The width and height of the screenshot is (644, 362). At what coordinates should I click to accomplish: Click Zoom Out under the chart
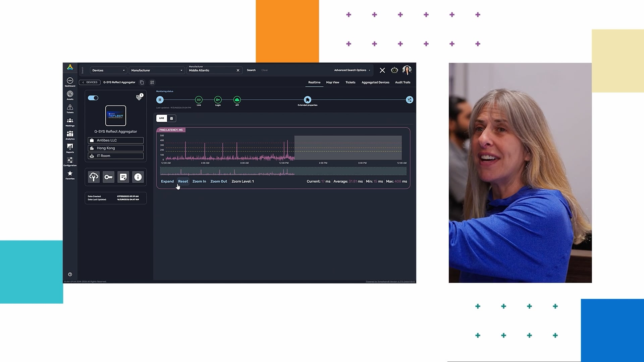coord(219,181)
